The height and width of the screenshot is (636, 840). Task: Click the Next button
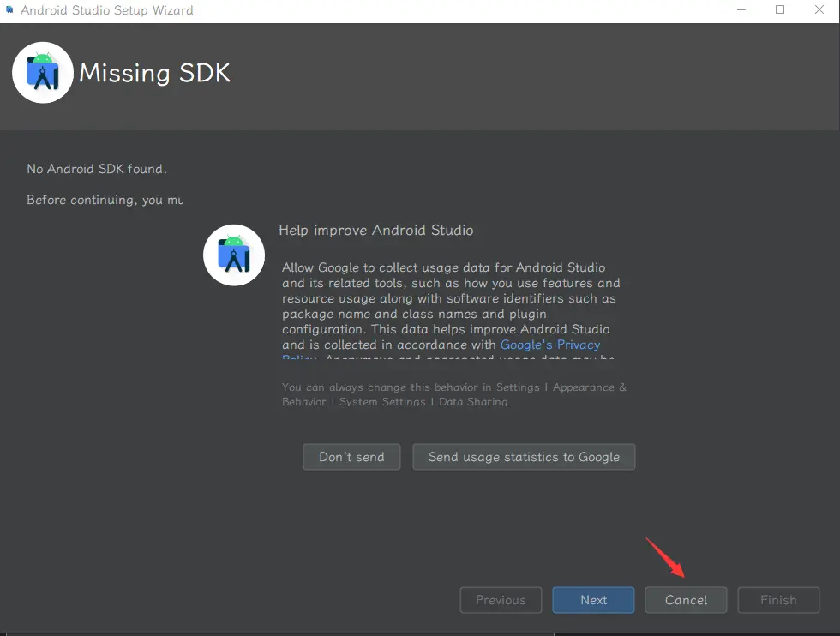(593, 600)
